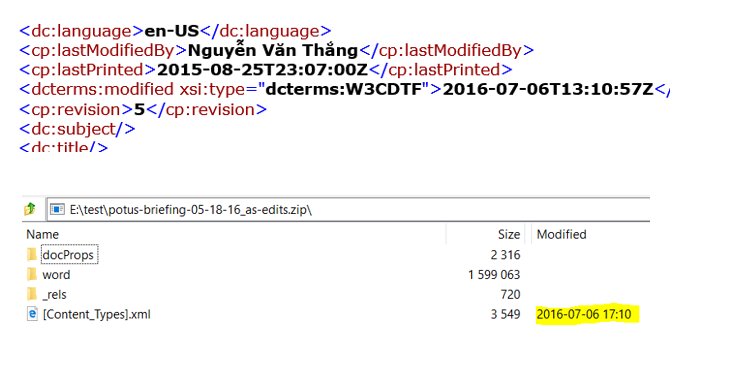Viewport: 756px width, 374px height.
Task: Select the _rels folder
Action: pyautogui.click(x=54, y=294)
